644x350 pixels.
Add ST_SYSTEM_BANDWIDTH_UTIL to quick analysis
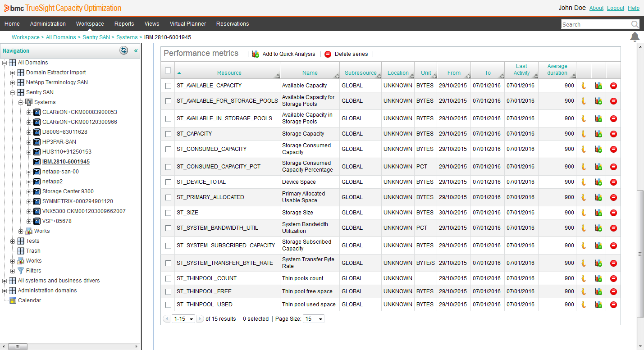click(x=598, y=228)
